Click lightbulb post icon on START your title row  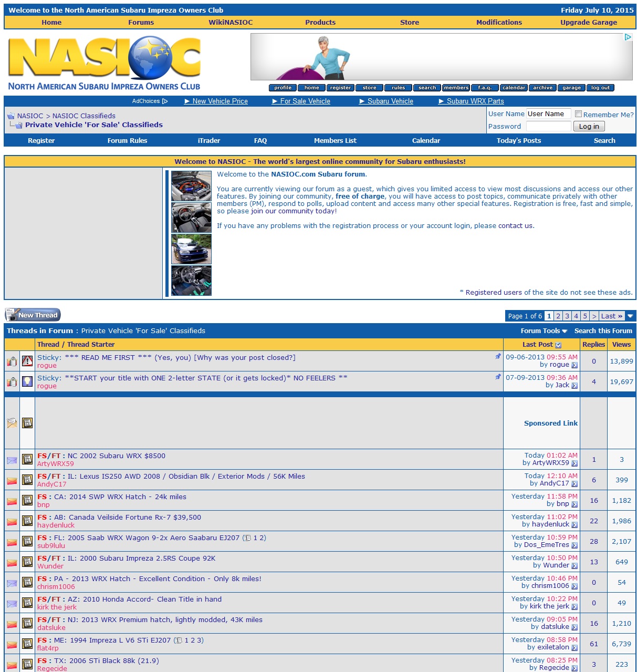click(x=27, y=381)
